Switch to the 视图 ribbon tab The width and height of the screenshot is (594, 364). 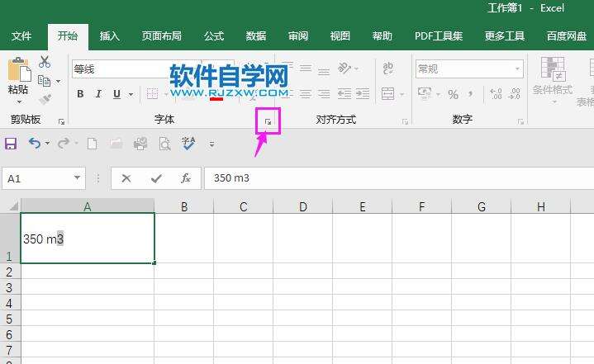pos(340,36)
